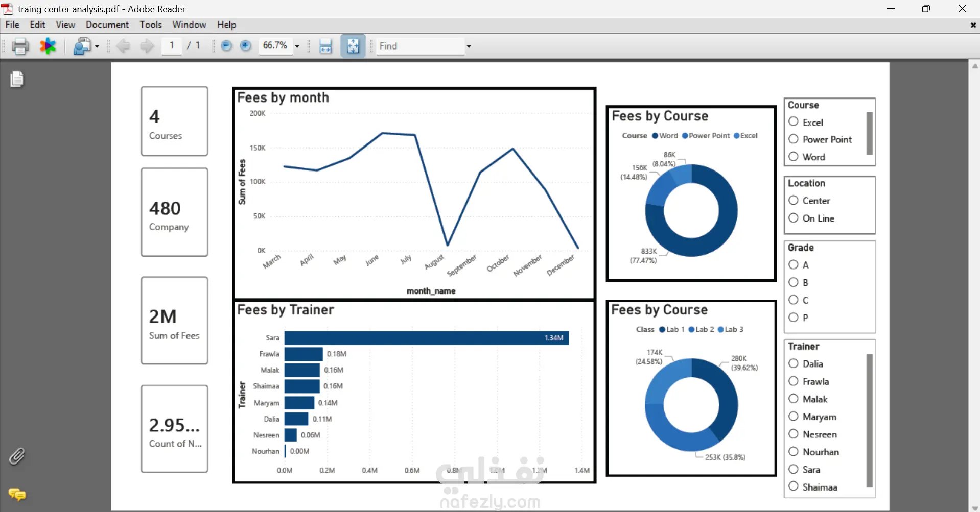The width and height of the screenshot is (980, 512).
Task: Zoom out with the minus button
Action: tap(226, 46)
